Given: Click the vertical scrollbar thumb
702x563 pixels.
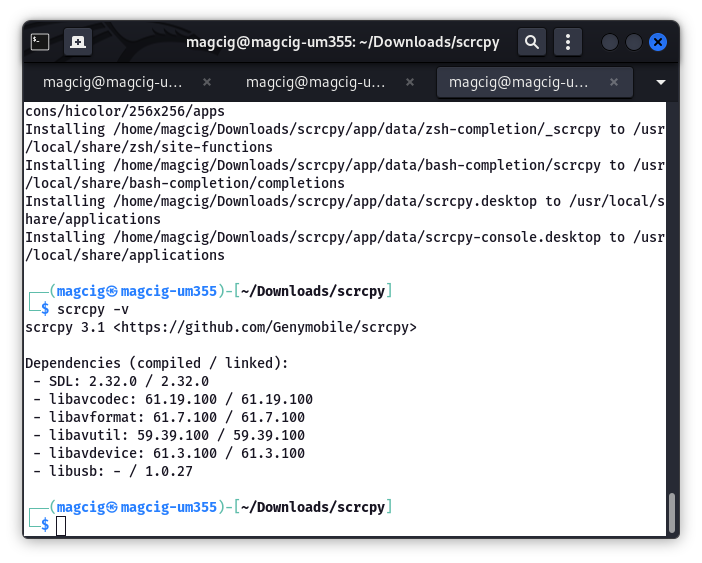Looking at the screenshot, I should pyautogui.click(x=672, y=512).
